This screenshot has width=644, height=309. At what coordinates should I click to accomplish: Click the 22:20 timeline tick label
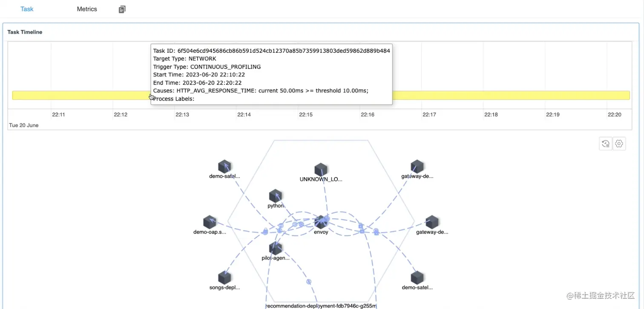[615, 114]
